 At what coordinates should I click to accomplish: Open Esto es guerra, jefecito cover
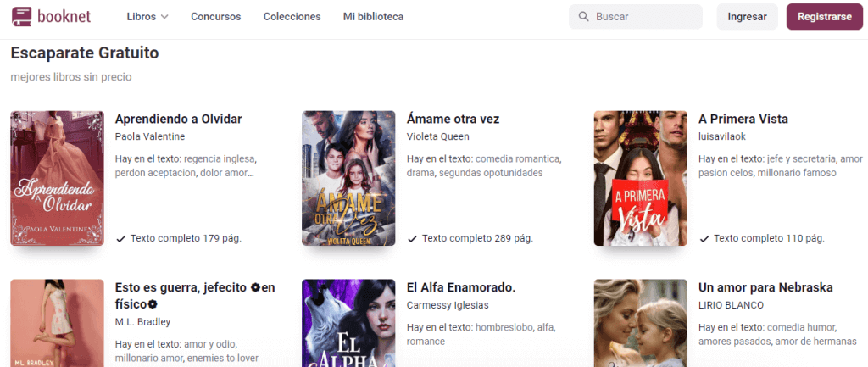57,323
